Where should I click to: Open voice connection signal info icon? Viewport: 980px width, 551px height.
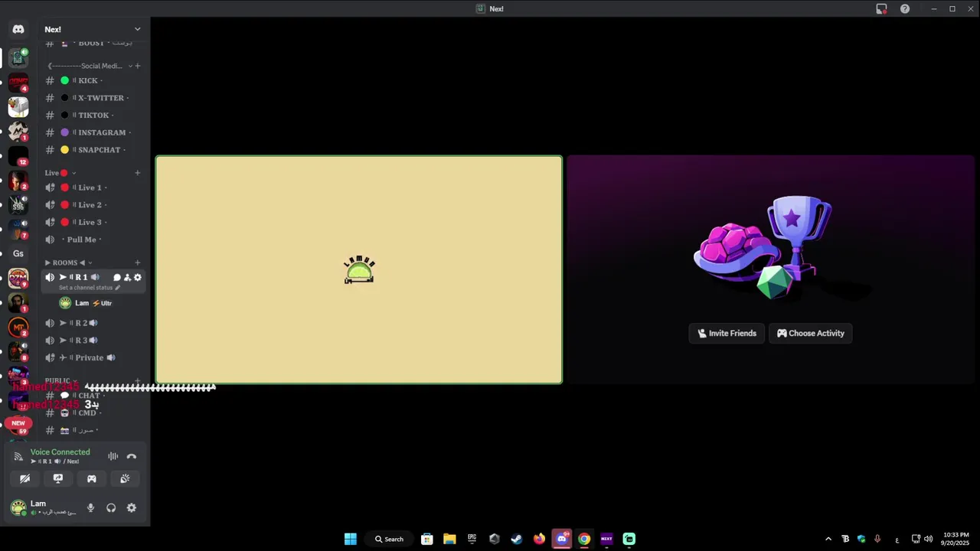18,457
